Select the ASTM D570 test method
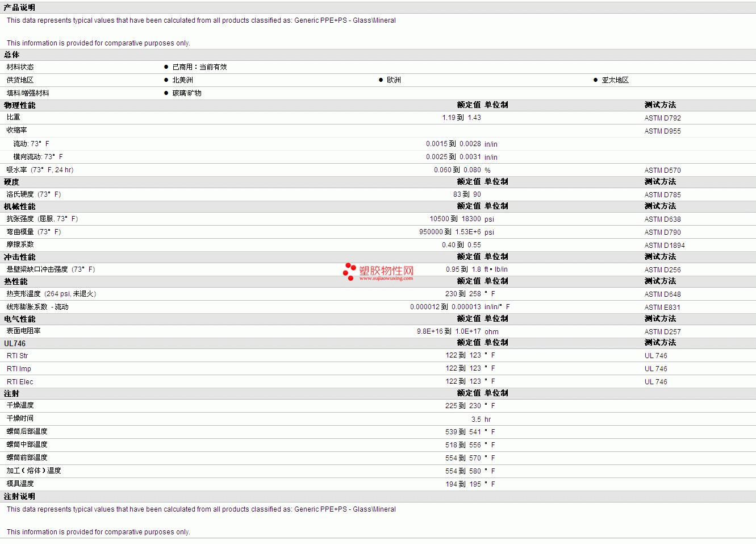 (x=662, y=171)
